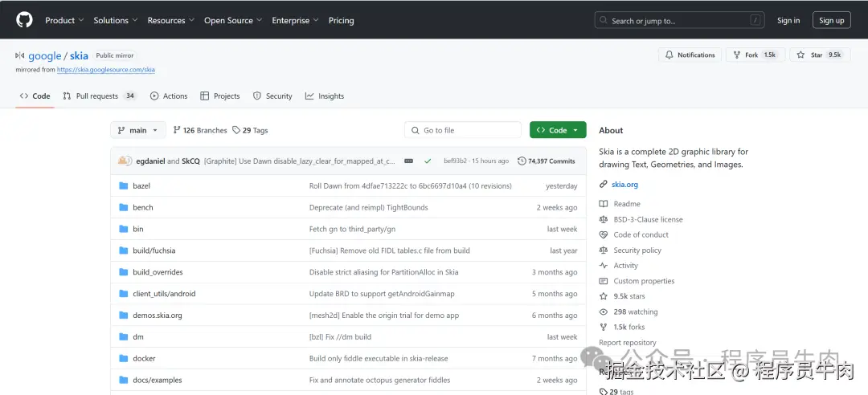Click the Notifications button

coord(690,55)
